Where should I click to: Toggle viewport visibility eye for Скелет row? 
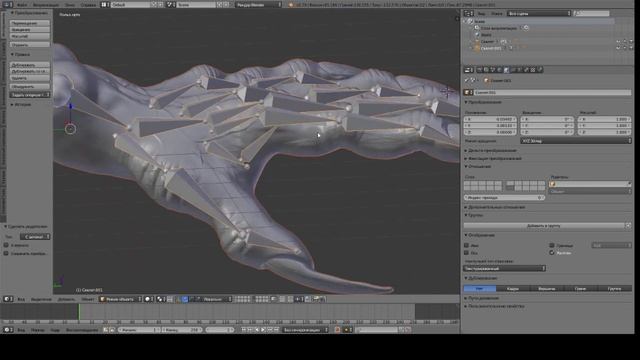(618, 42)
